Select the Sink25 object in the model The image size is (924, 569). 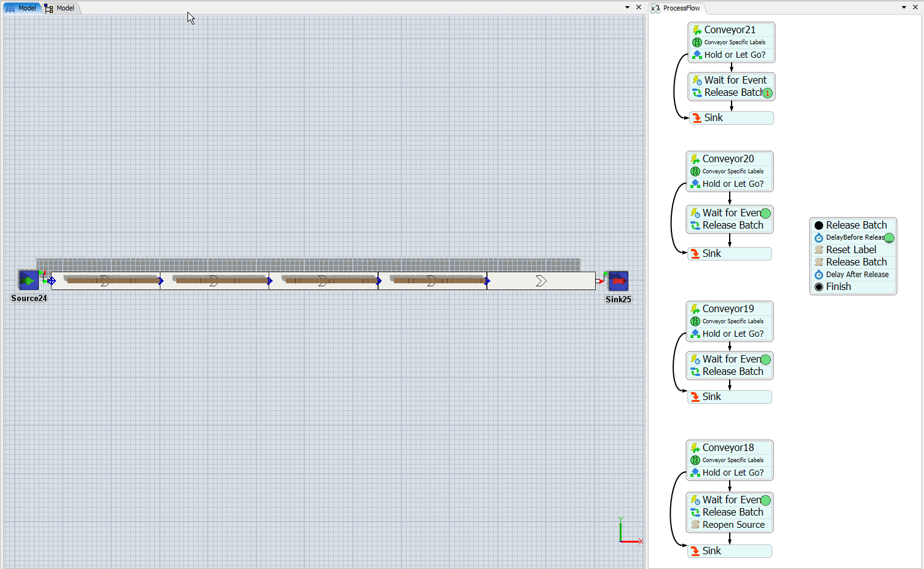(618, 281)
